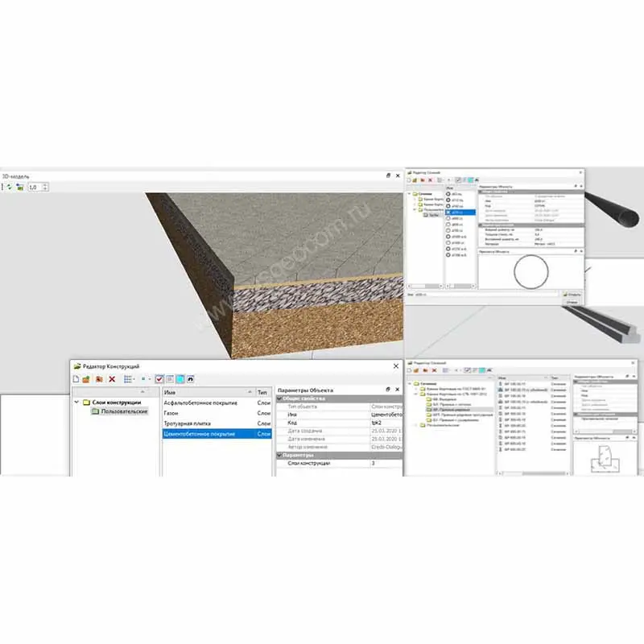644x644 pixels.
Task: Toggle the red checkmark button in Редактор Конструкций toolbar
Action: [x=159, y=378]
